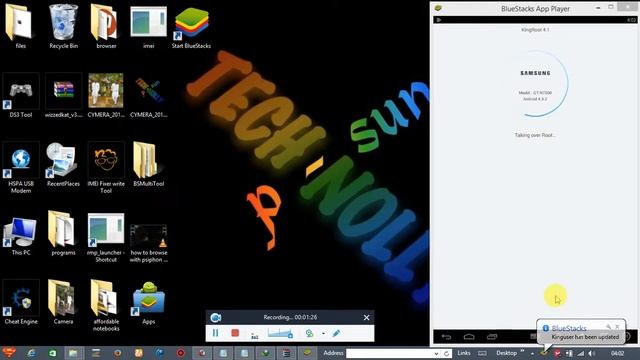
Task: Click the network signal tray icon
Action: tap(580, 353)
